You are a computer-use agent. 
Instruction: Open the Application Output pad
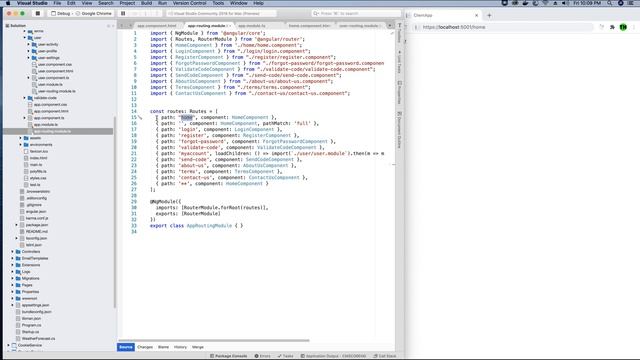[x=333, y=356]
